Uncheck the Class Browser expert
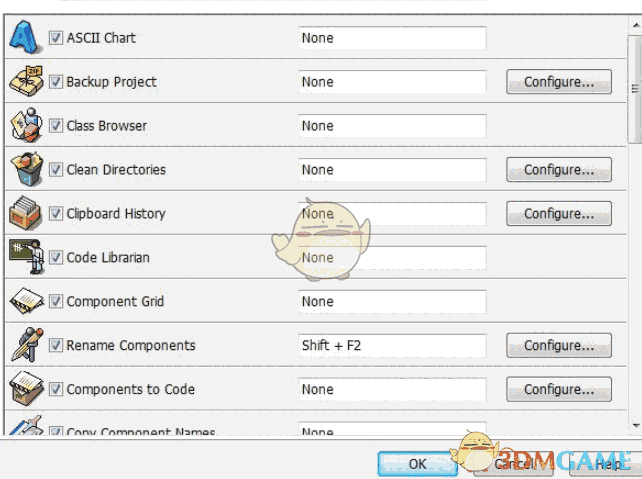The image size is (642, 479). tap(56, 126)
